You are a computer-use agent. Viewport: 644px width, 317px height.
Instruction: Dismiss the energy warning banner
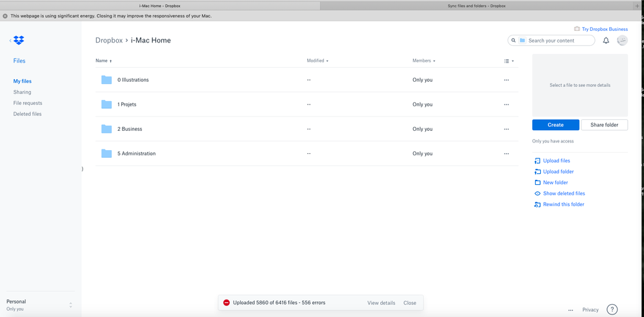(x=5, y=16)
